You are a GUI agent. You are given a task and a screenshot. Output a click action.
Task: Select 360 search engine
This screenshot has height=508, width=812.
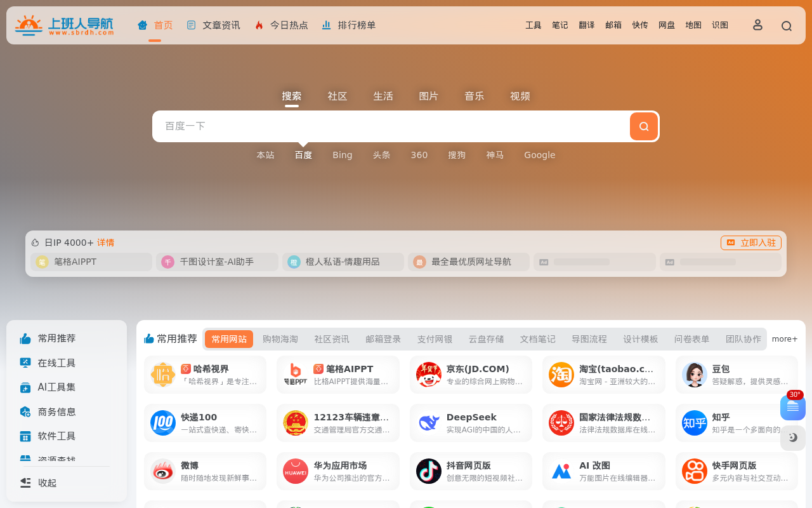coord(419,155)
